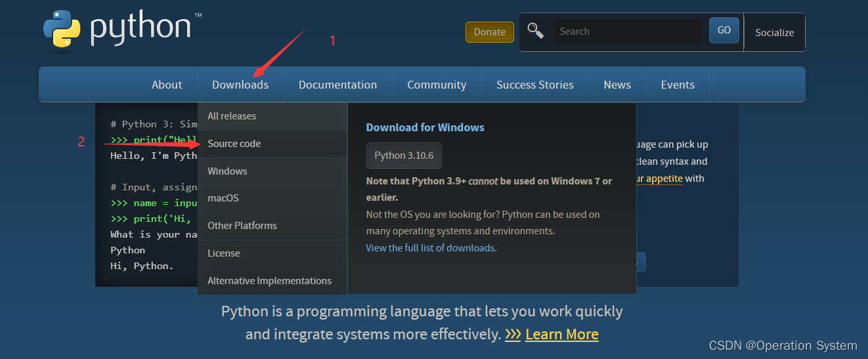Open View the full list of downloads link
Viewport: 868px width, 359px height.
click(x=430, y=248)
